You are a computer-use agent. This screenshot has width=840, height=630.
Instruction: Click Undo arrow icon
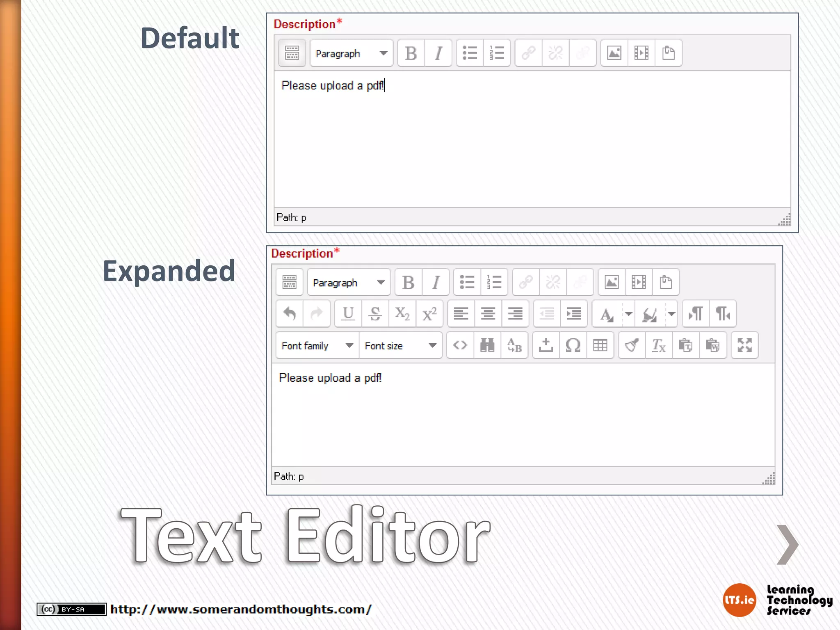point(290,314)
